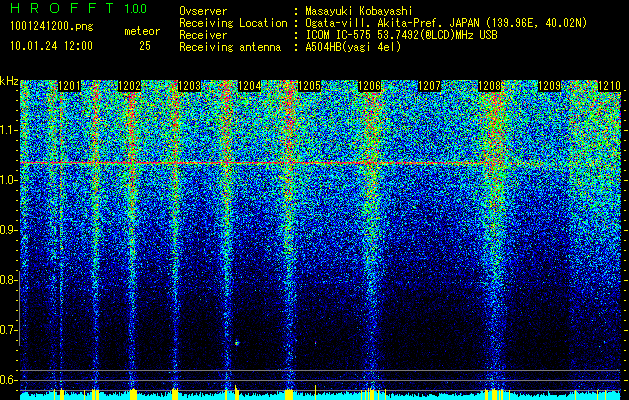This screenshot has height=400, width=629.
Task: Click the 1207 time marker label
Action: 430,86
